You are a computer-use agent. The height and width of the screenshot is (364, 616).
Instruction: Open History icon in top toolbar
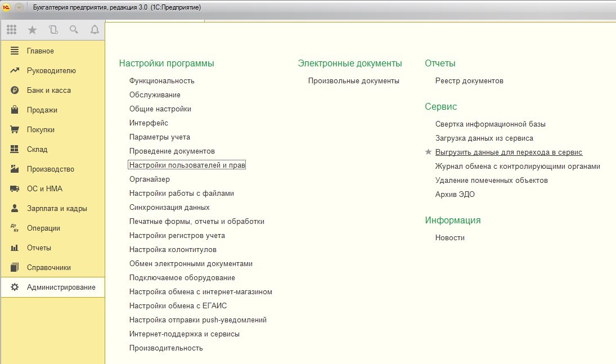(53, 29)
